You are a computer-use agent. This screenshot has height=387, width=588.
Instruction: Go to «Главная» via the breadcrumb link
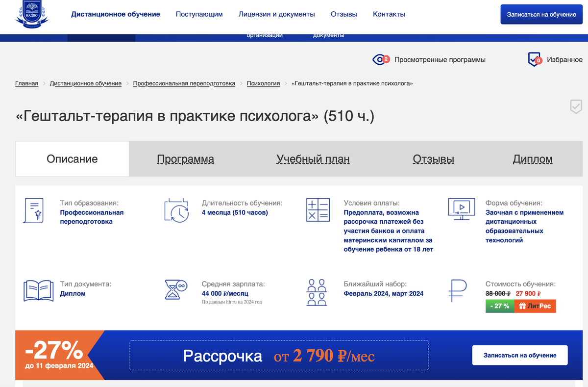(x=26, y=83)
